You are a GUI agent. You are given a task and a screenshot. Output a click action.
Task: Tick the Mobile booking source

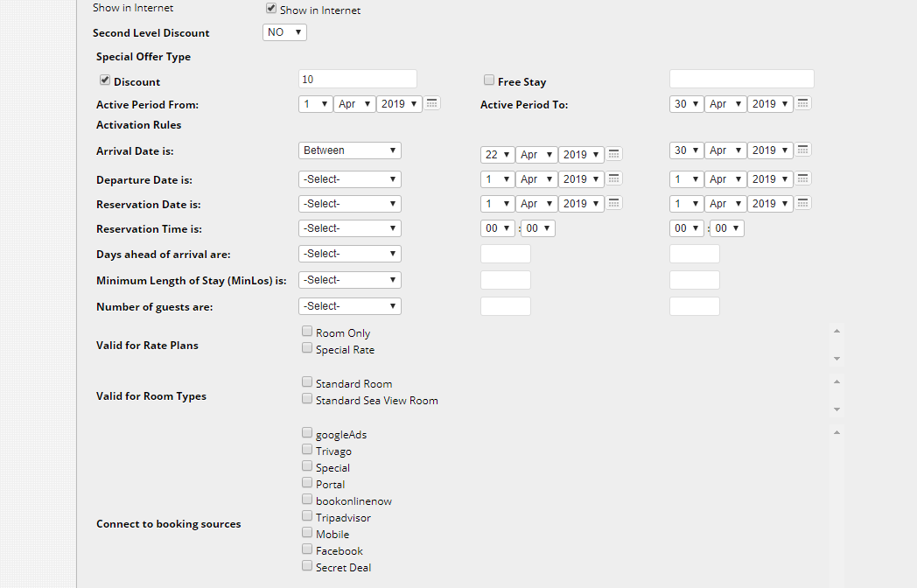click(x=307, y=532)
